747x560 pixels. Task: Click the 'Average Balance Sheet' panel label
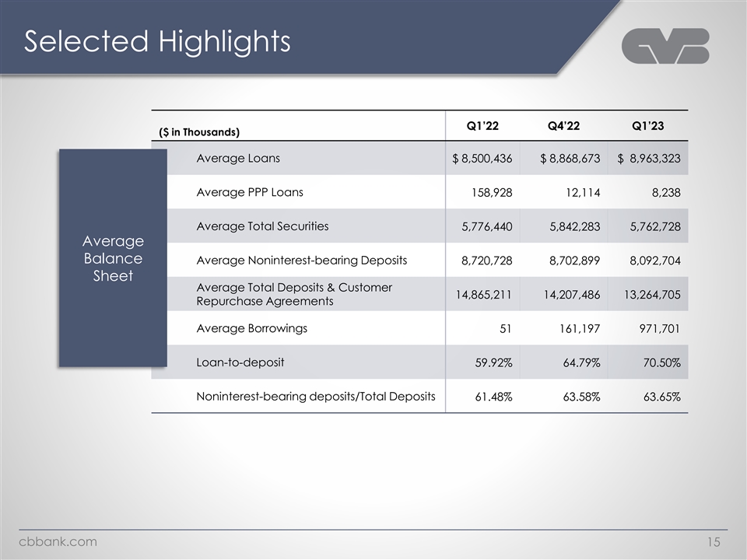(x=113, y=258)
